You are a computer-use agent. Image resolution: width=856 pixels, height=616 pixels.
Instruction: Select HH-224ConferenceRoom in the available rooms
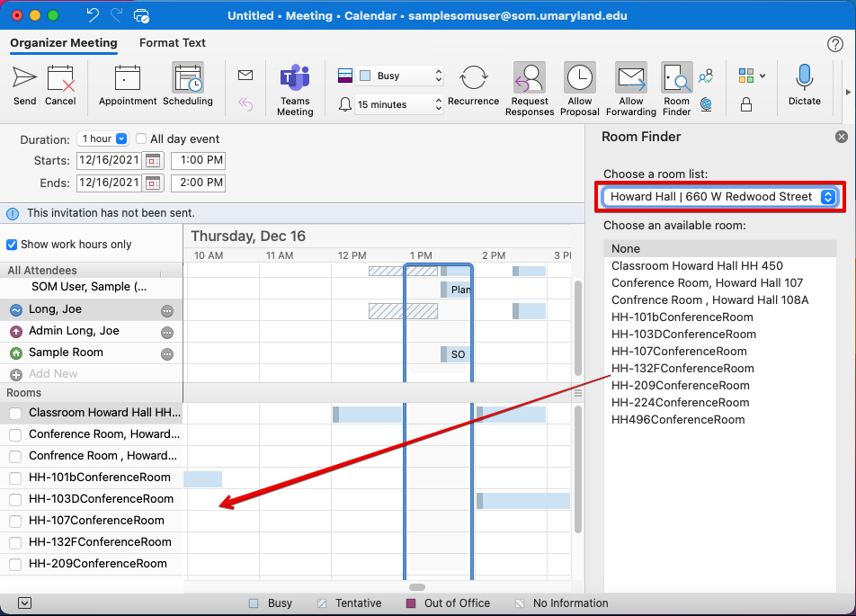click(x=680, y=403)
